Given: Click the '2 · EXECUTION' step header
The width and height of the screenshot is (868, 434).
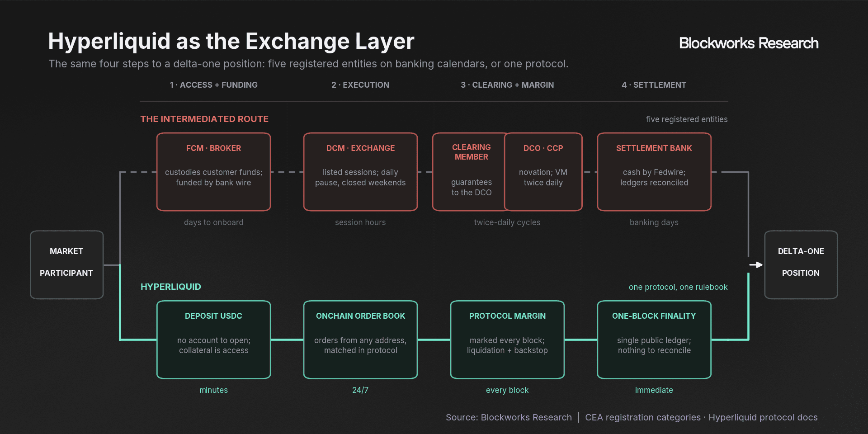Looking at the screenshot, I should click(x=360, y=85).
